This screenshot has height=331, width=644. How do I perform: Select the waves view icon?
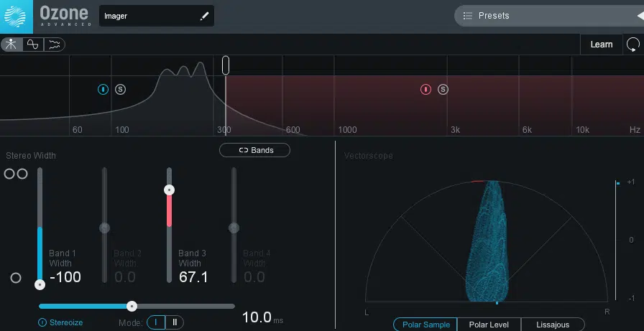[54, 45]
